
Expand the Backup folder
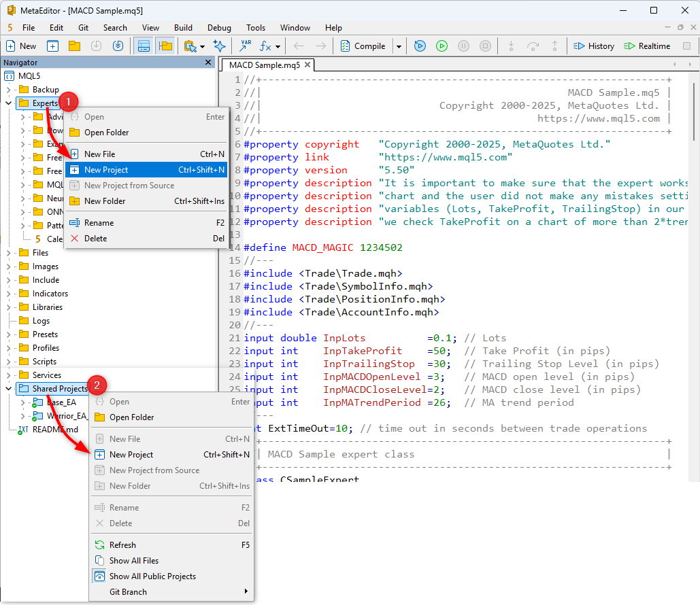pos(8,90)
